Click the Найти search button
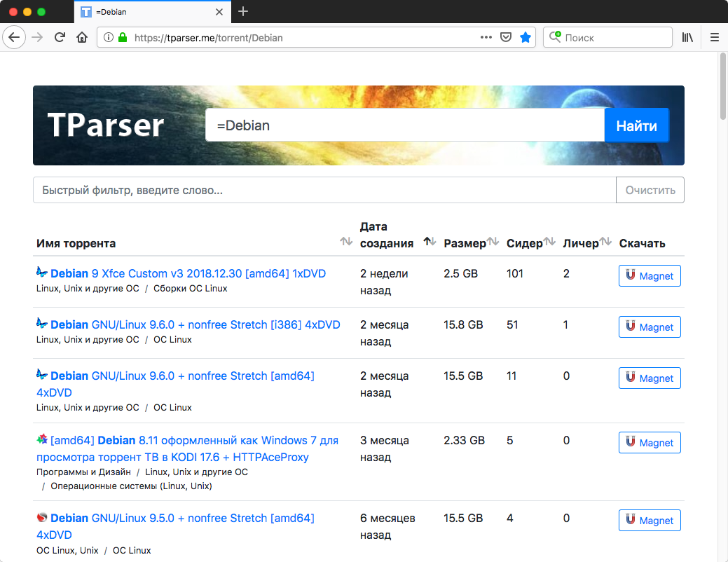 click(636, 125)
